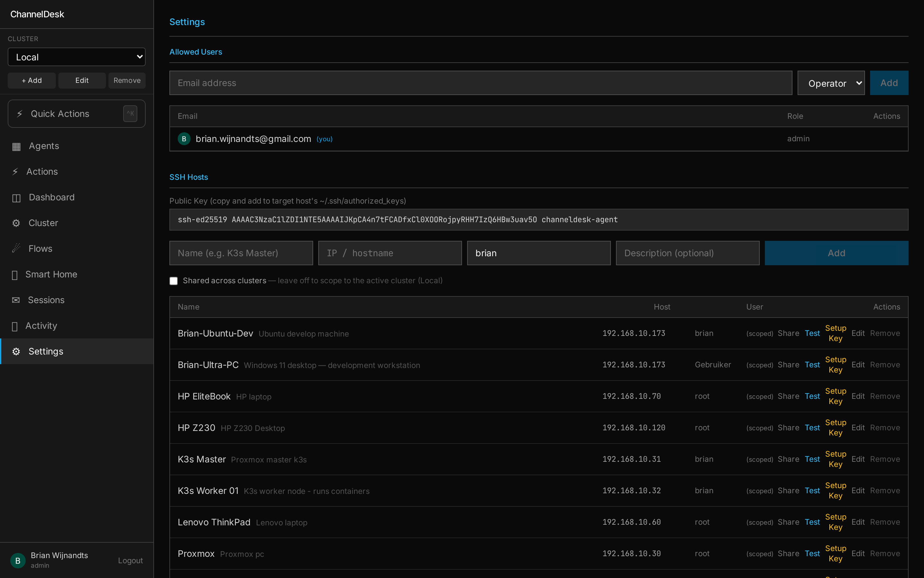Click the Cluster gear icon in sidebar
The image size is (924, 578).
[16, 223]
